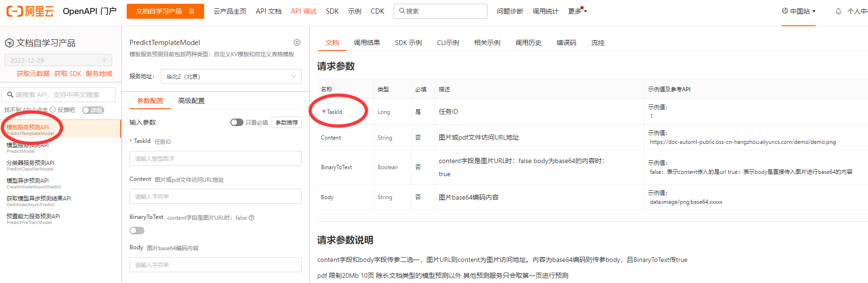The image size is (868, 283).
Task: Click the globe icon beside 中国站
Action: [x=785, y=11]
